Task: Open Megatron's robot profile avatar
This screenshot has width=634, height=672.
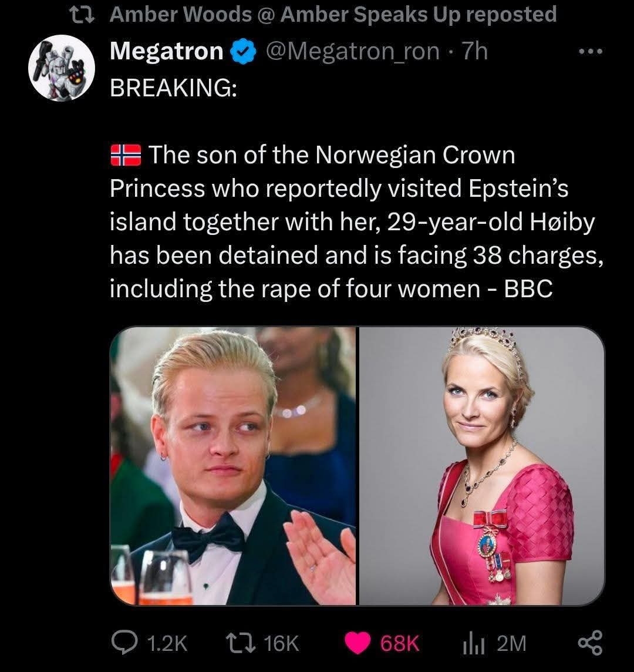Action: click(62, 68)
